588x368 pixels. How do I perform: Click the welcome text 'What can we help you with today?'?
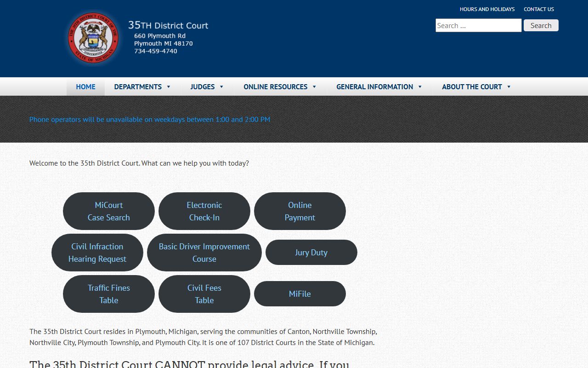tap(195, 163)
